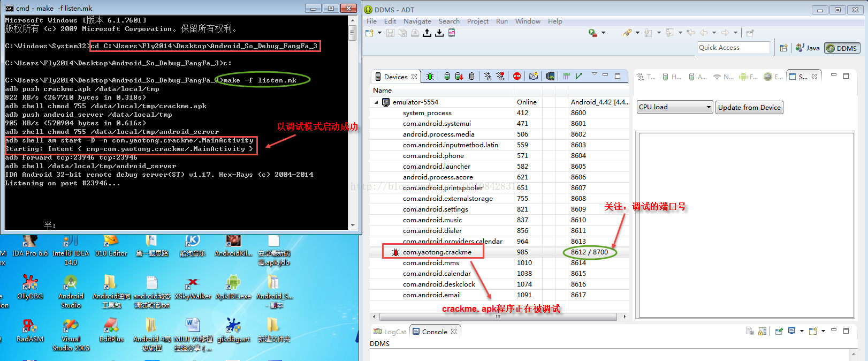
Task: Open New wizard dropdown arrow
Action: (x=379, y=33)
